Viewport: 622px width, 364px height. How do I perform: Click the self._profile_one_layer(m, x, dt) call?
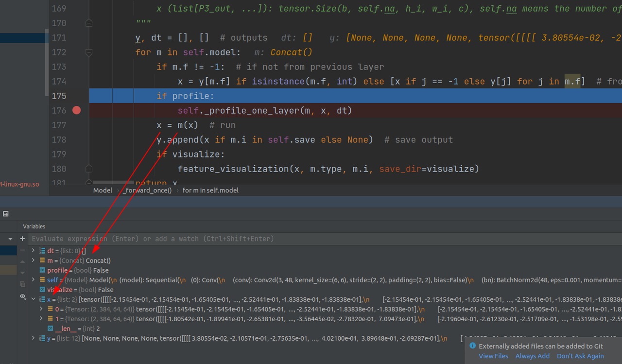click(x=264, y=110)
